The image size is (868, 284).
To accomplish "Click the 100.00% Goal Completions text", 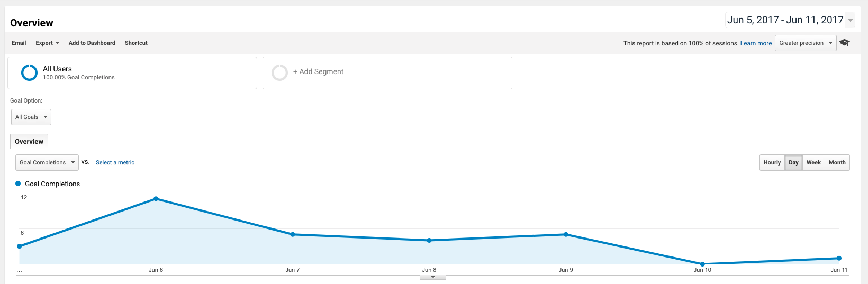I will 79,77.
